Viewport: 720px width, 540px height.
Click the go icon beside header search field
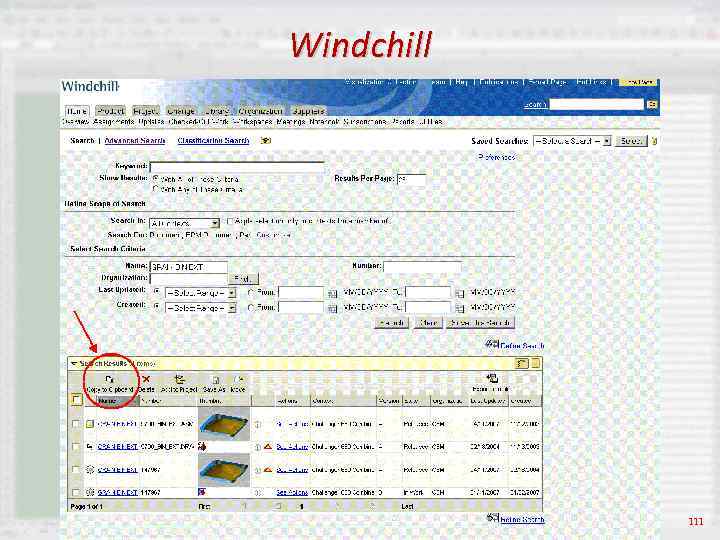click(652, 105)
